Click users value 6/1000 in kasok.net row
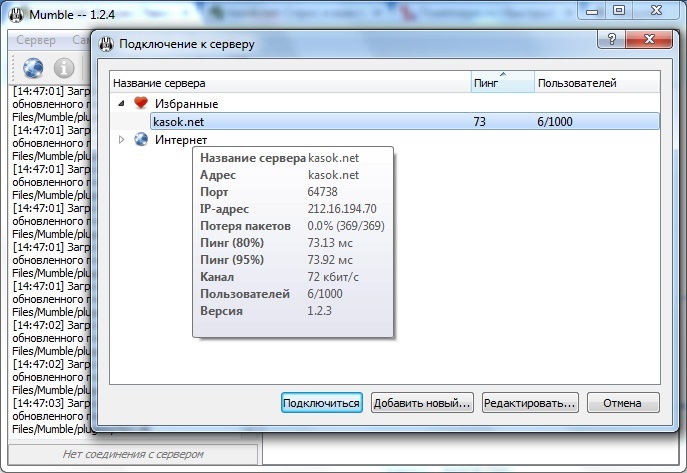Image resolution: width=687 pixels, height=473 pixels. pos(555,121)
